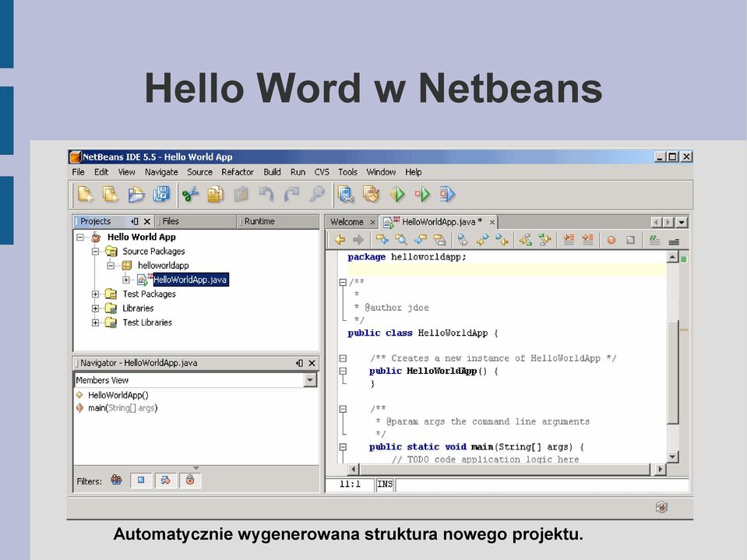
Task: Expand the HelloWorldApp.java node
Action: coord(125,280)
